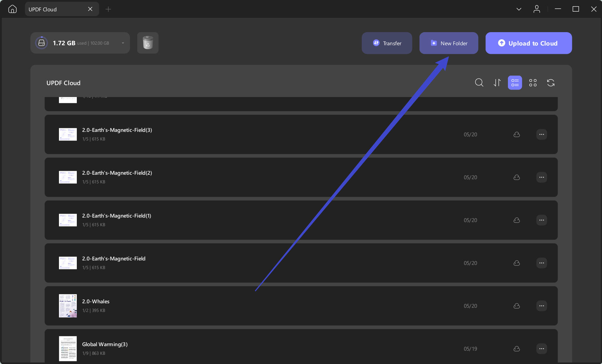The image size is (602, 364).
Task: Open more options for 2.0-Earth's-Magnetic-Field
Action: coord(542,263)
